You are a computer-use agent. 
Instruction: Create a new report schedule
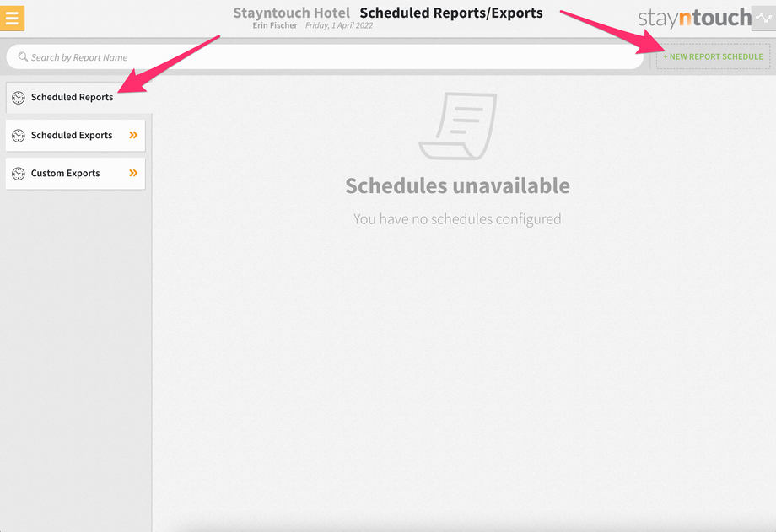[713, 56]
